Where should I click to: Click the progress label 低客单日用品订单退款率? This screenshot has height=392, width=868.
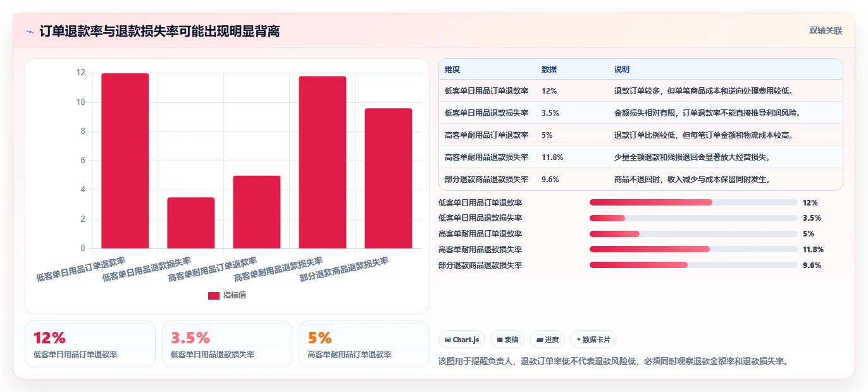pos(480,202)
